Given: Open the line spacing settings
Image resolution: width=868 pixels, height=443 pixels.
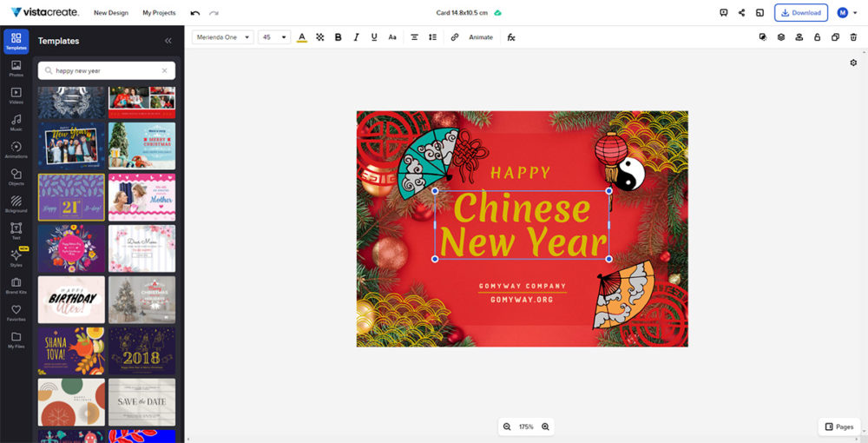Looking at the screenshot, I should coord(432,37).
